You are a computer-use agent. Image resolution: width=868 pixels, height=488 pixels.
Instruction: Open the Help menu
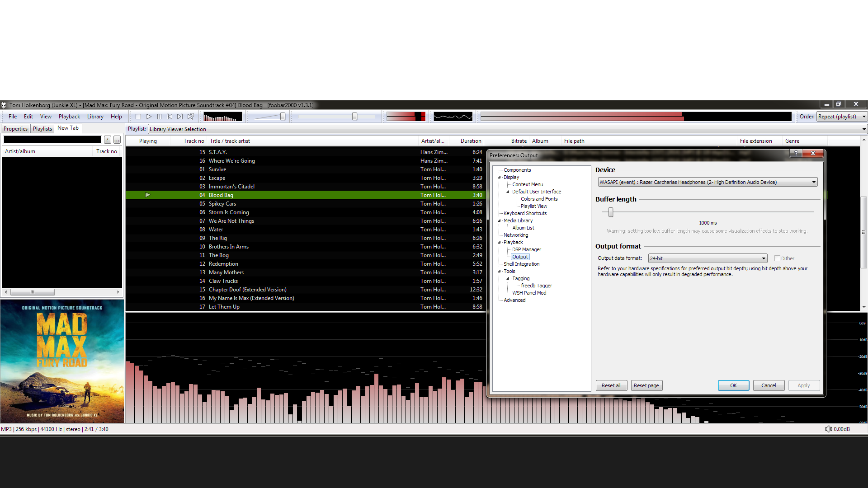116,117
